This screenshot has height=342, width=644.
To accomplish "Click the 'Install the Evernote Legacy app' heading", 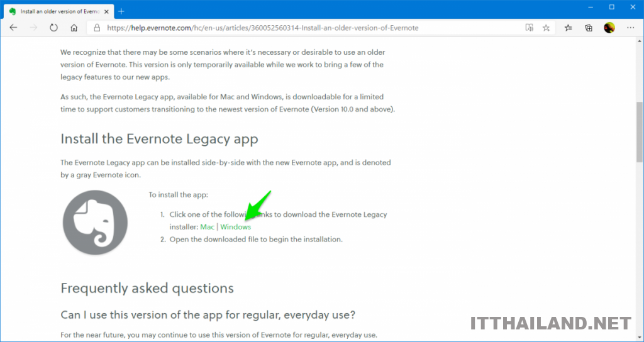I will pos(159,139).
